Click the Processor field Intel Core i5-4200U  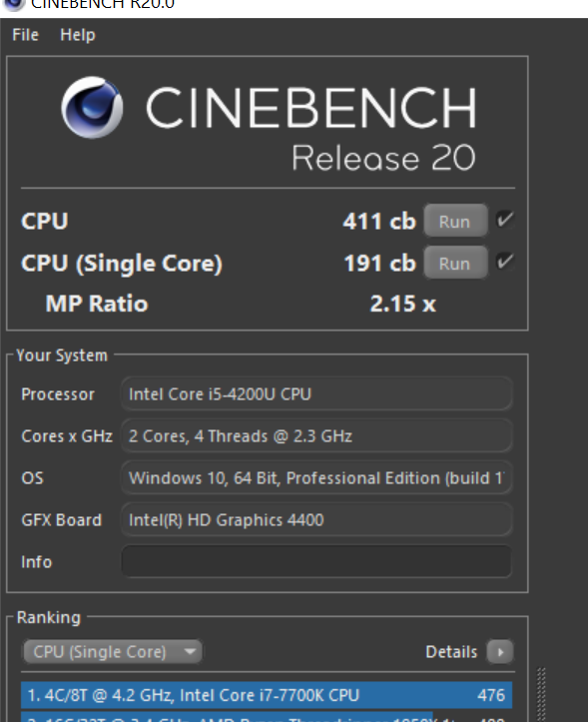(316, 394)
